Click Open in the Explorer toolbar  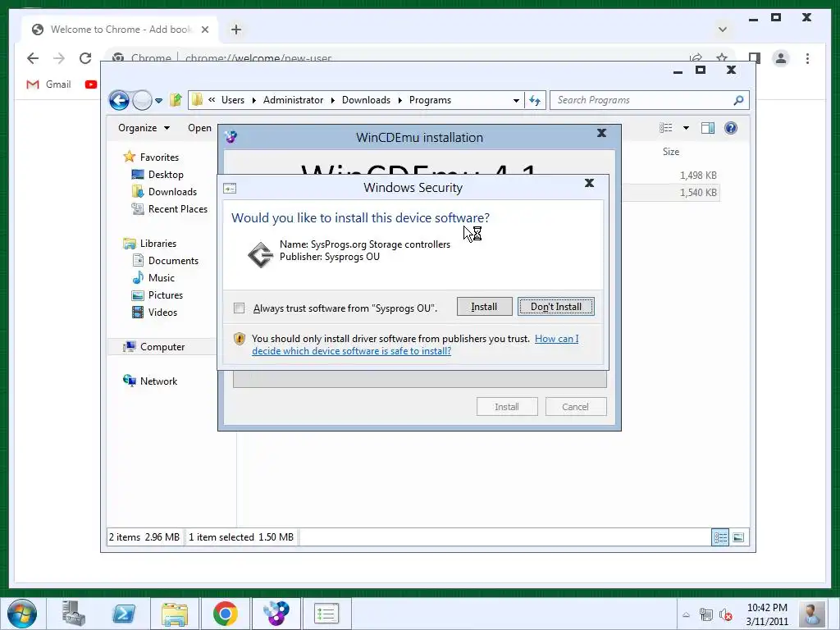click(x=200, y=128)
